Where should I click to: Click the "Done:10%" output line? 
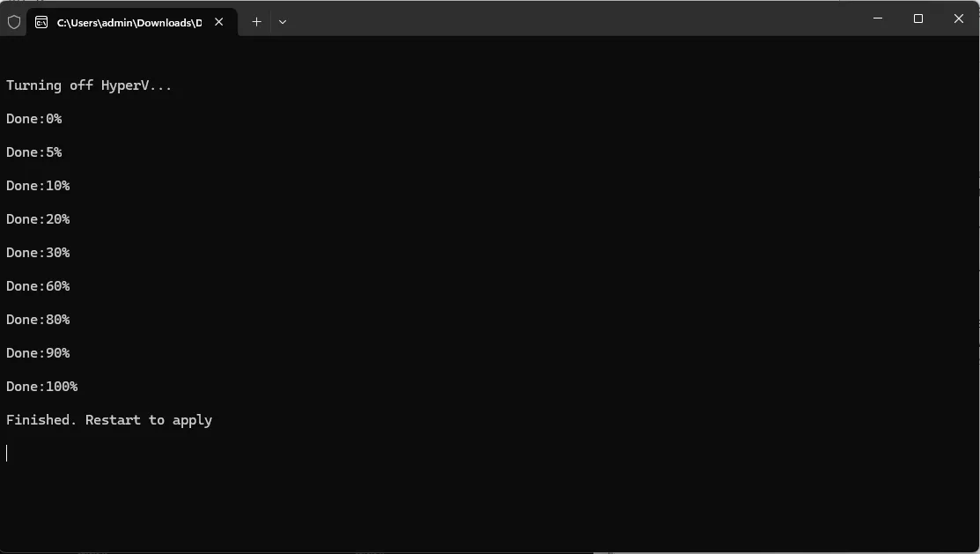(38, 186)
